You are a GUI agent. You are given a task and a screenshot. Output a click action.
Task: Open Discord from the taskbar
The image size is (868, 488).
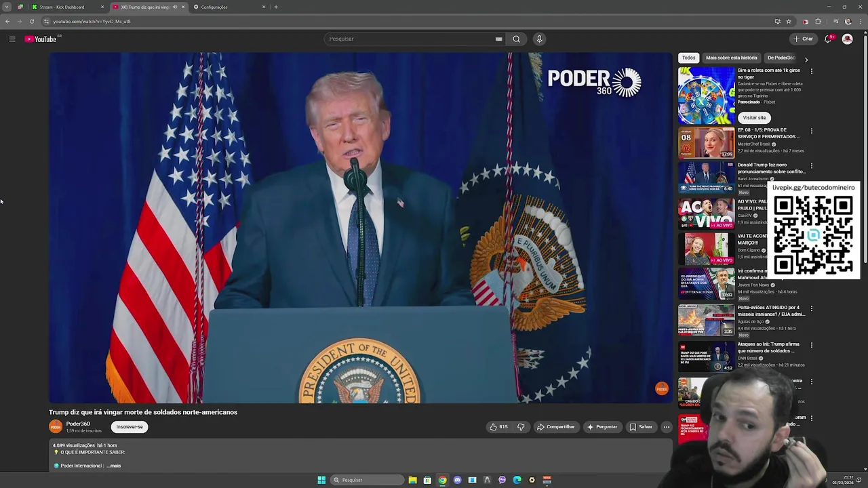(x=457, y=480)
